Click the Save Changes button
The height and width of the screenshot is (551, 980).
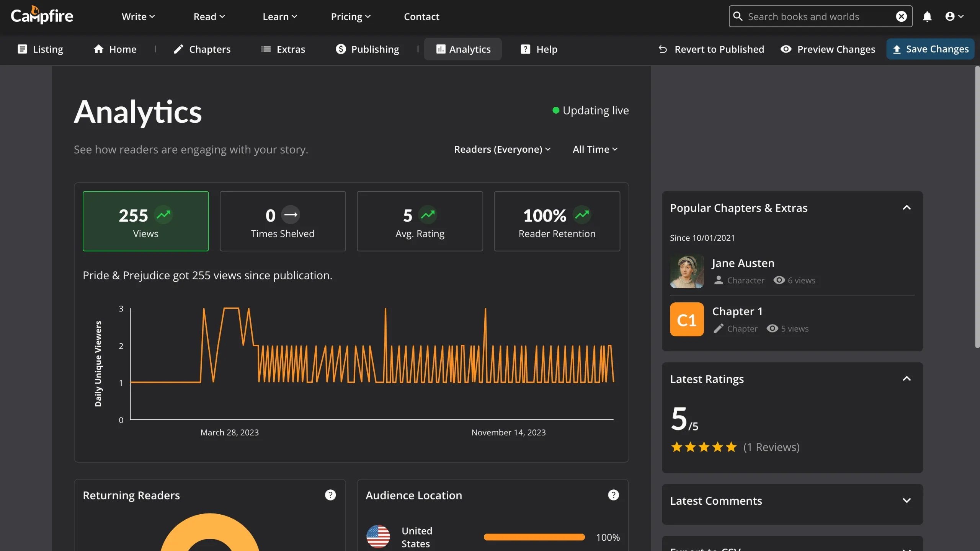[x=930, y=49]
